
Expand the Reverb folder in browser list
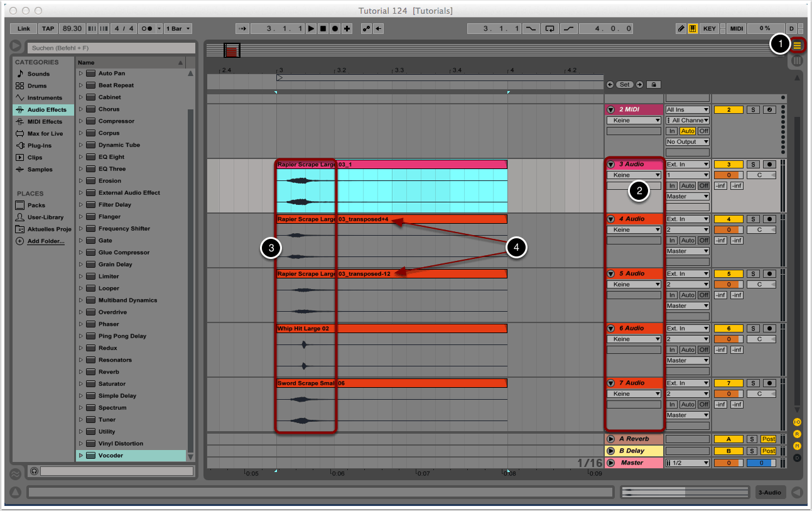point(80,372)
